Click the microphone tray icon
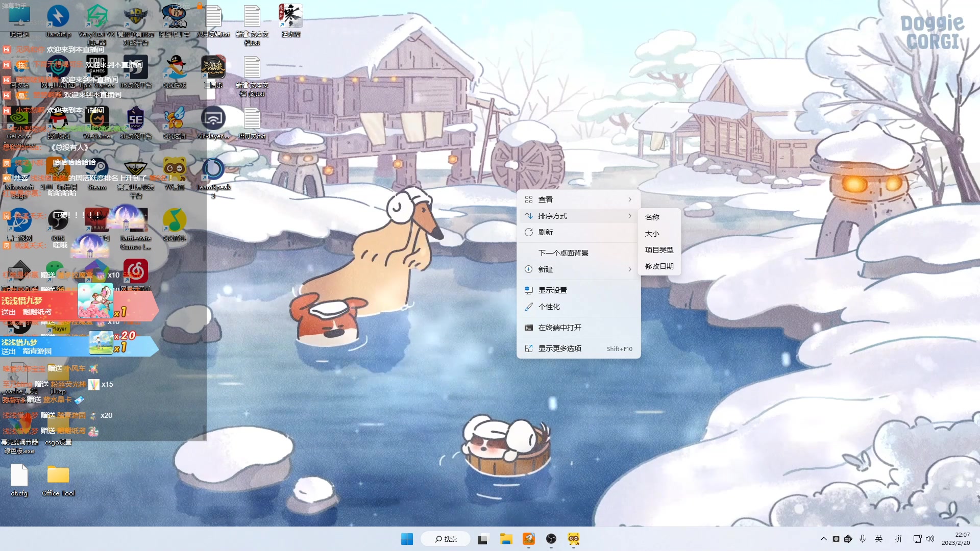The height and width of the screenshot is (551, 980). click(x=863, y=539)
